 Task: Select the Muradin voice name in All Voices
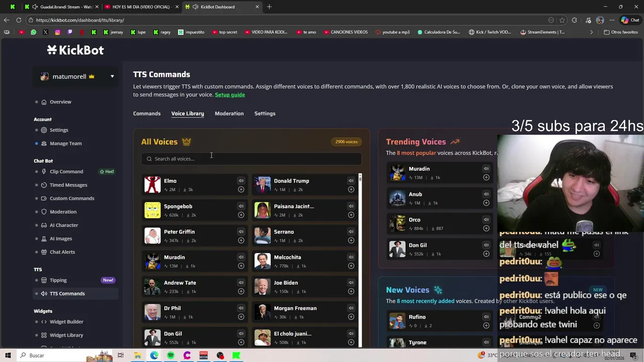[174, 257]
